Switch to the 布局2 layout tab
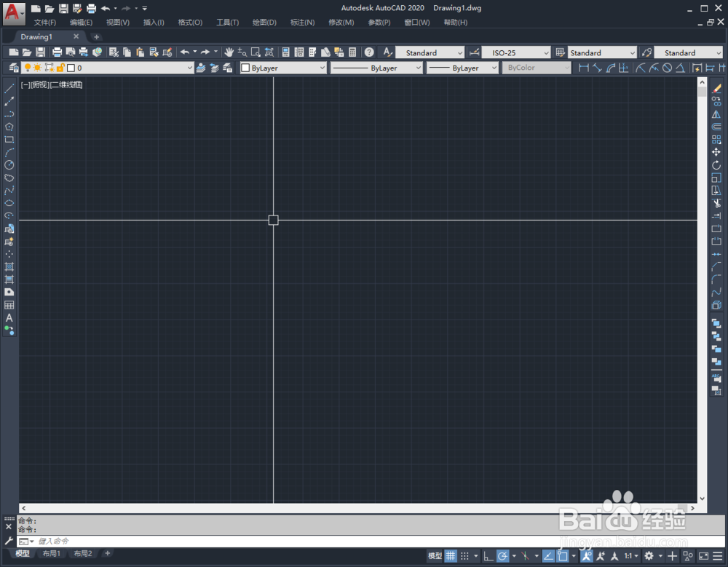The height and width of the screenshot is (567, 728). pos(83,553)
